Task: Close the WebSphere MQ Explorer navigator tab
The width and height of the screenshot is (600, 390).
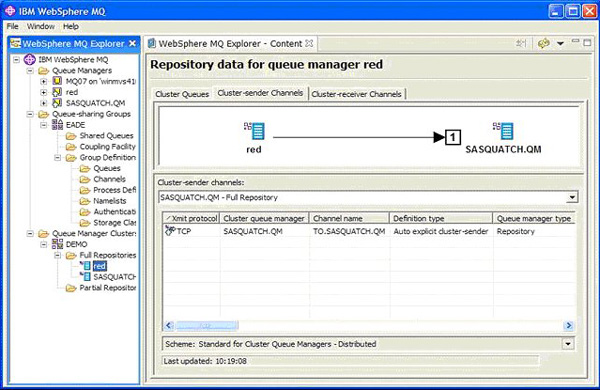Action: pyautogui.click(x=132, y=44)
